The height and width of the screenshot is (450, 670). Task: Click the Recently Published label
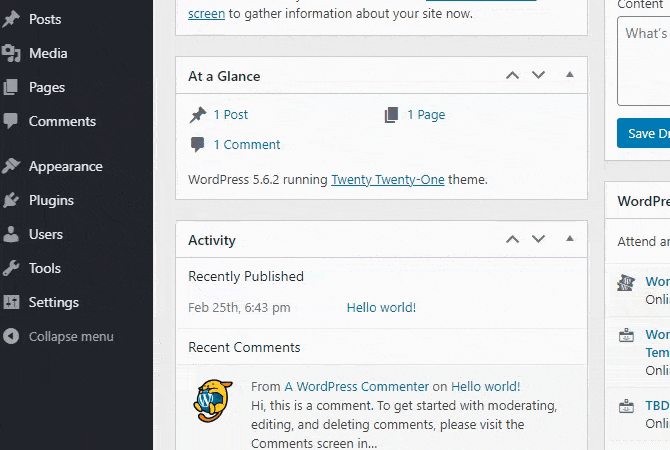tap(246, 276)
